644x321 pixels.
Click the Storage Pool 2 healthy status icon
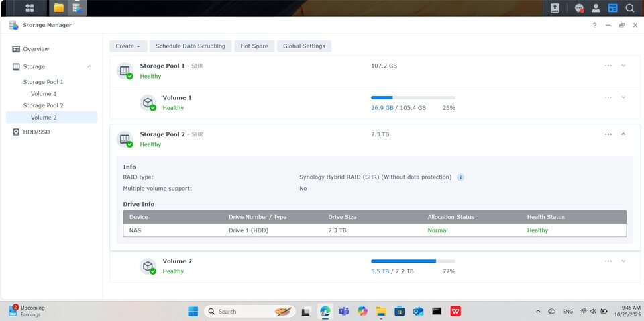125,139
